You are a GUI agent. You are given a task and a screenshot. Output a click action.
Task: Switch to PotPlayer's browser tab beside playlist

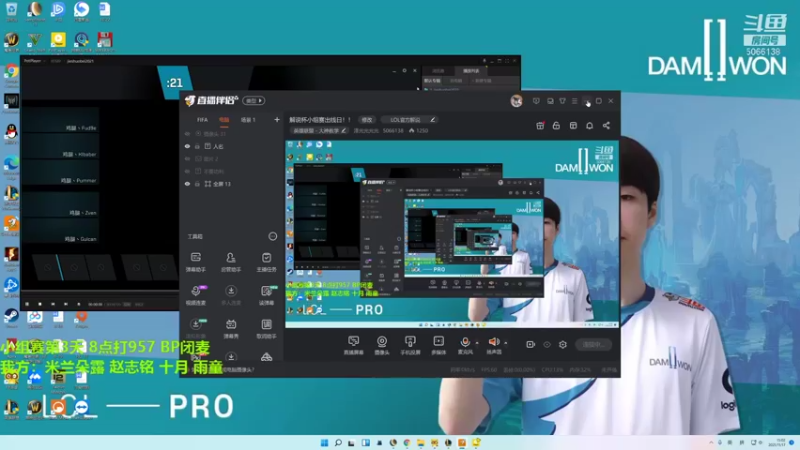[438, 71]
